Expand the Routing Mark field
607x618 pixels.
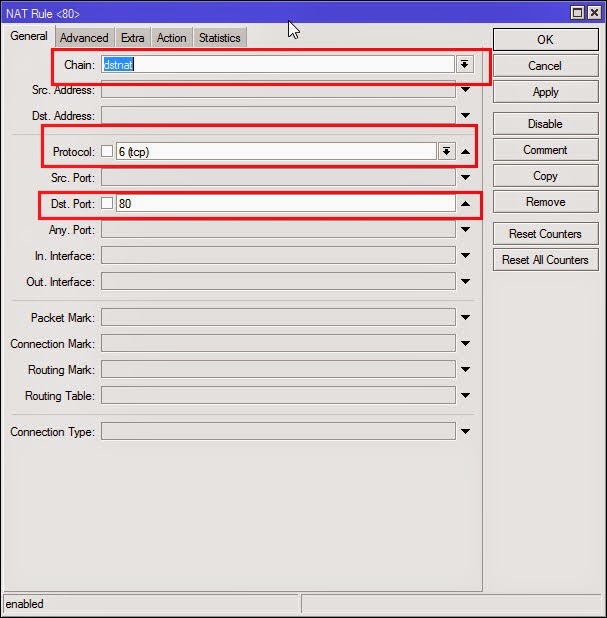pos(465,369)
